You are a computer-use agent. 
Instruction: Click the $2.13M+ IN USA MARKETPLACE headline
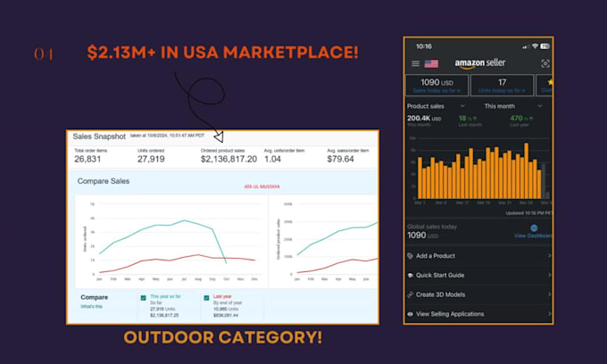click(222, 53)
